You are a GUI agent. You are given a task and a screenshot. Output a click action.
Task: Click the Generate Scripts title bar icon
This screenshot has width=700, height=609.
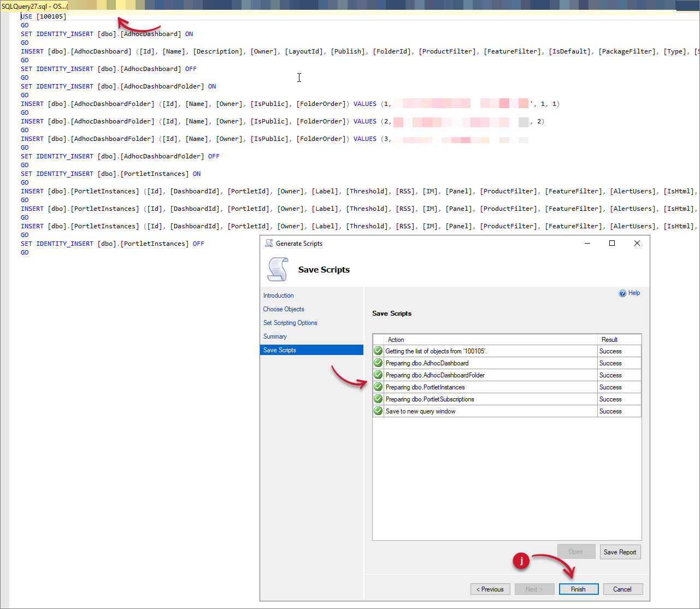pos(268,243)
